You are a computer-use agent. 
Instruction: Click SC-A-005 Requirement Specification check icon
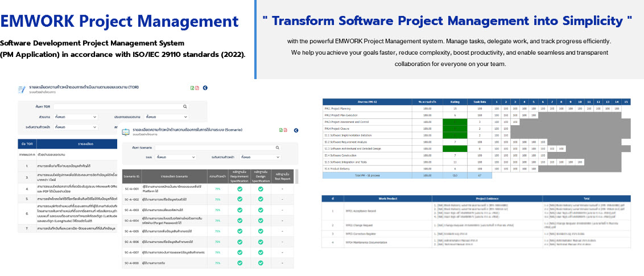click(x=240, y=231)
